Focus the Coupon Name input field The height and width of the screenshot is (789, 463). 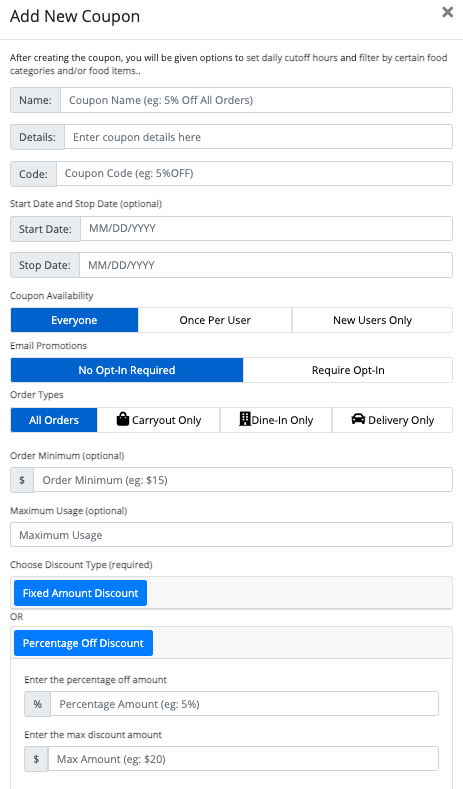pos(256,100)
